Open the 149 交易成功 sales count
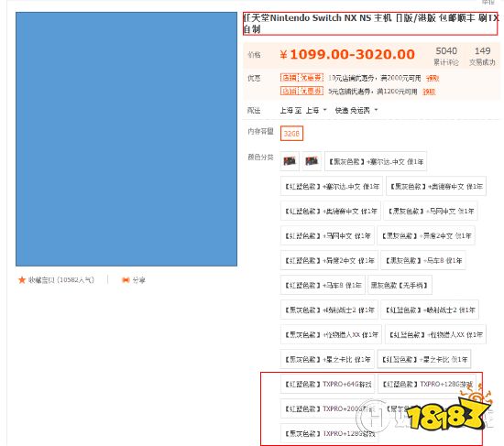This screenshot has width=504, height=446. [482, 56]
